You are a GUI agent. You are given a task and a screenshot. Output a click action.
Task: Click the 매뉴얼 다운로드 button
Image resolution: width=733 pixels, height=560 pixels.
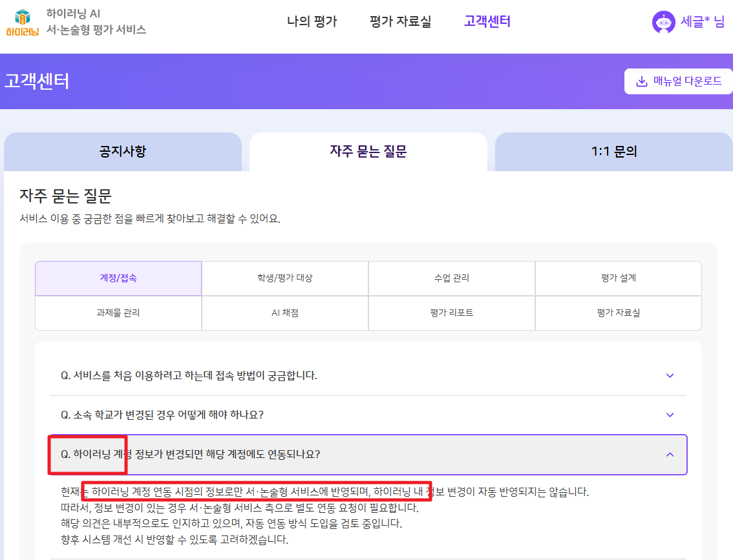(x=678, y=81)
